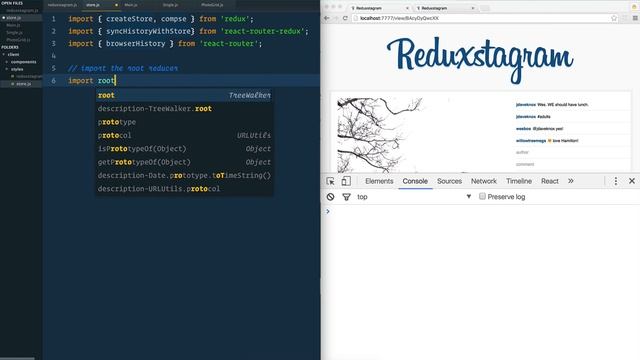The height and width of the screenshot is (360, 640).
Task: Bookmark the page with the star
Action: [614, 18]
